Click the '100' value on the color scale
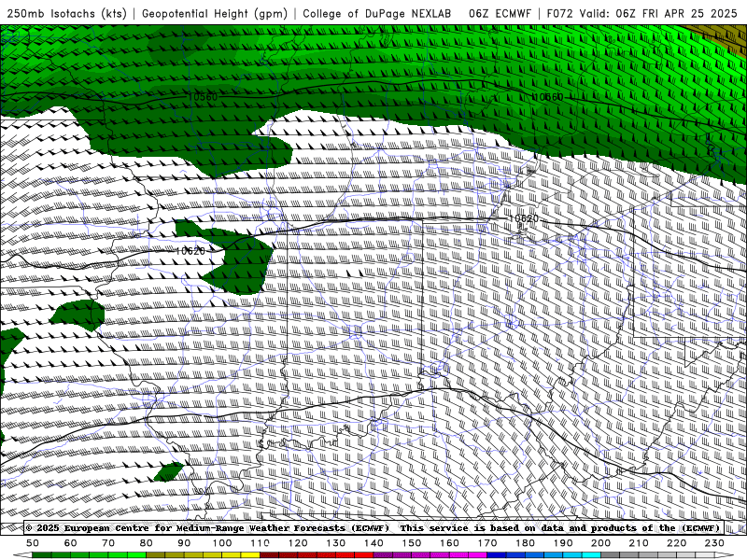 pos(222,543)
